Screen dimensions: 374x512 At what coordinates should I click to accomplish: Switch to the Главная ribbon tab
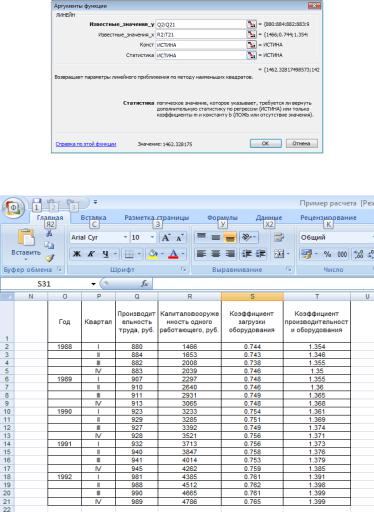(x=50, y=218)
